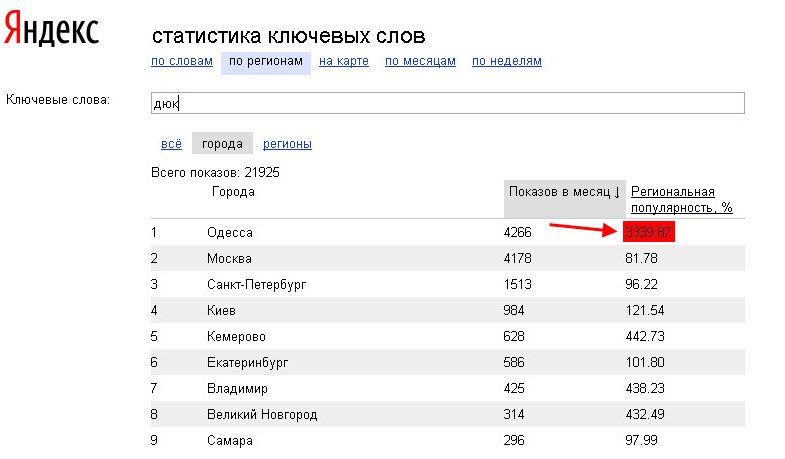Image resolution: width=785 pixels, height=459 pixels.
Task: Click the 'Города' column header
Action: click(x=233, y=192)
